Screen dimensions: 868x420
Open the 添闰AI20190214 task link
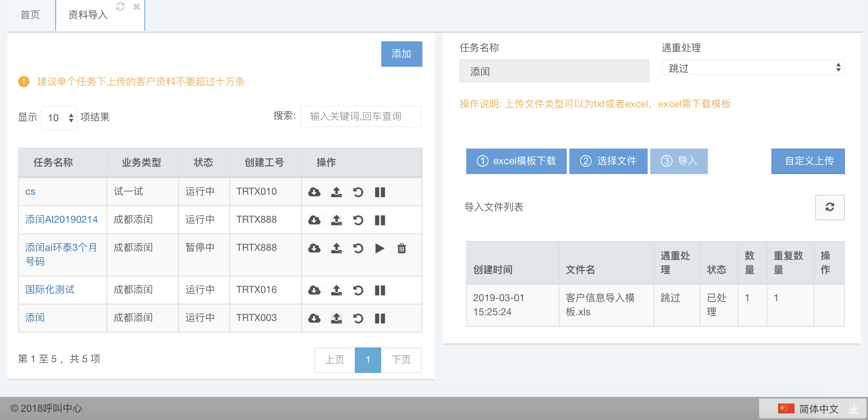tap(61, 219)
